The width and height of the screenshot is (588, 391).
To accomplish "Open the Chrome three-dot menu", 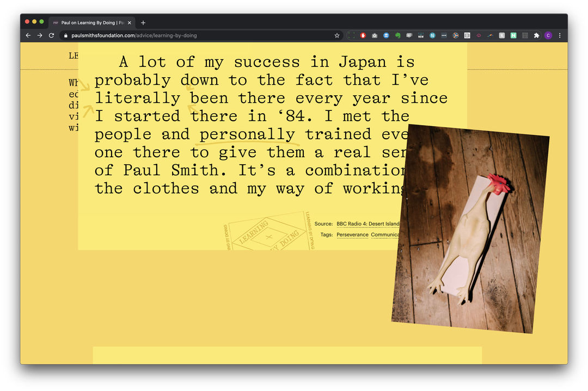I will coord(560,35).
